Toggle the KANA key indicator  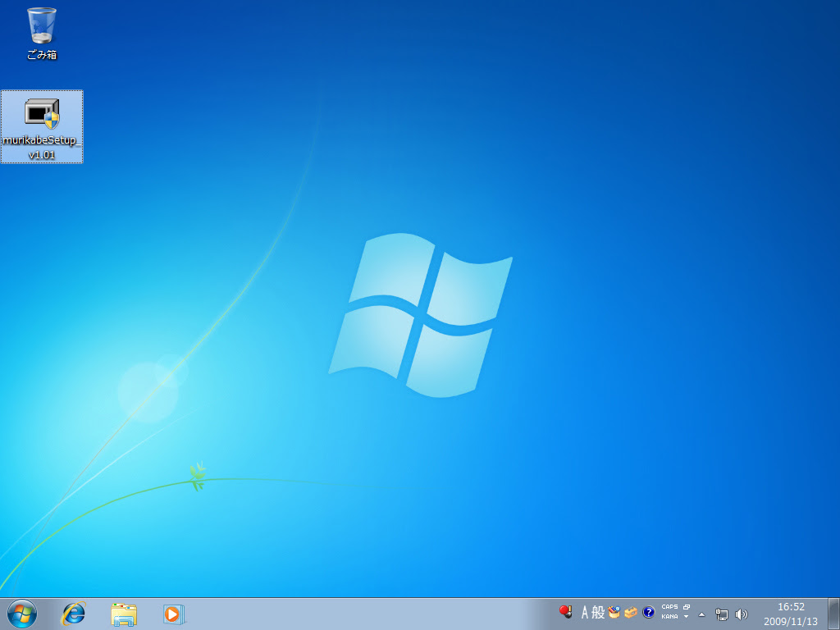pyautogui.click(x=669, y=617)
